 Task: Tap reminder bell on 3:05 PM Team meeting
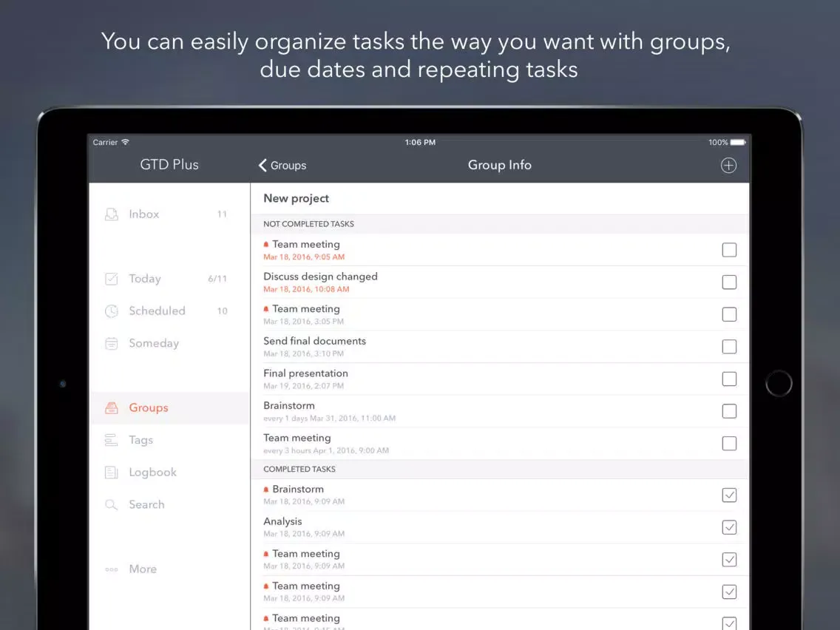[x=266, y=309]
